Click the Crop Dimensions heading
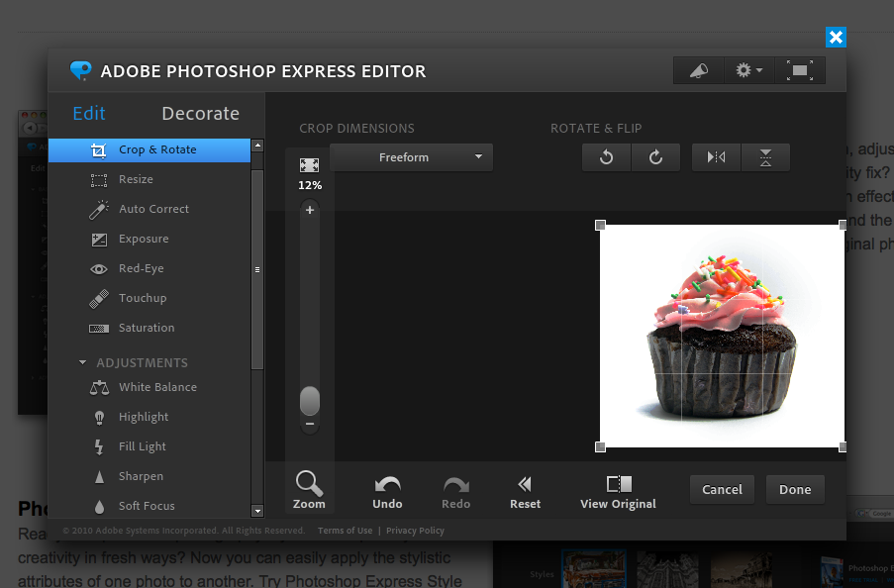 (357, 129)
